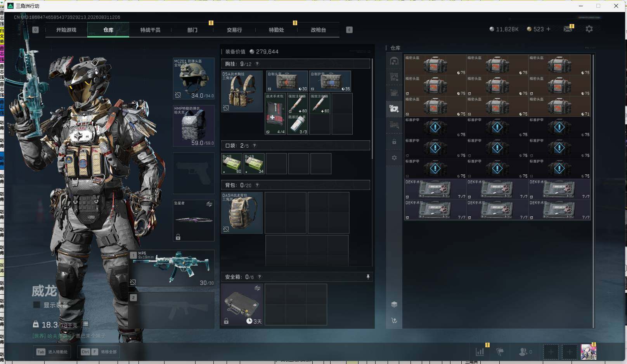Select the DASH战术背包 backpack
This screenshot has height=364, width=627.
(242, 213)
